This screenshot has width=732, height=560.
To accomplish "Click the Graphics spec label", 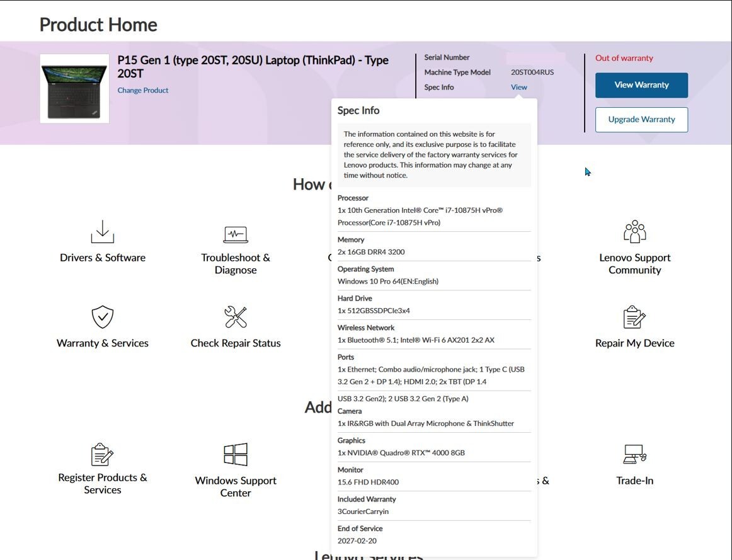I will pyautogui.click(x=352, y=441).
